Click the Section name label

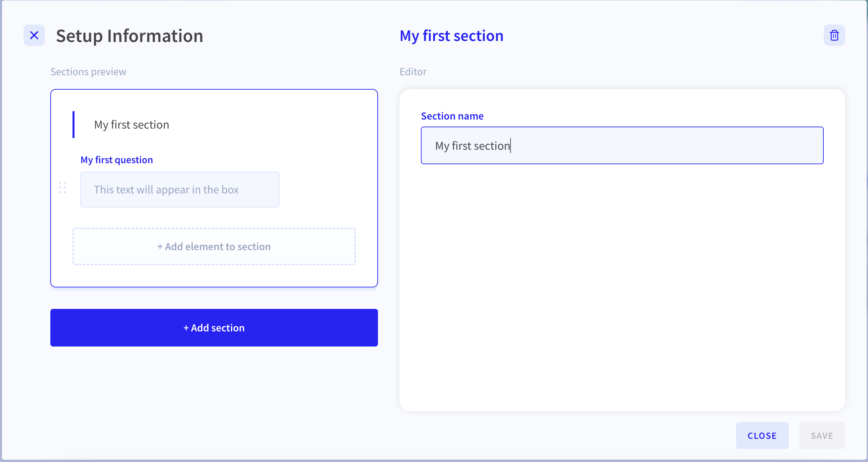[452, 116]
